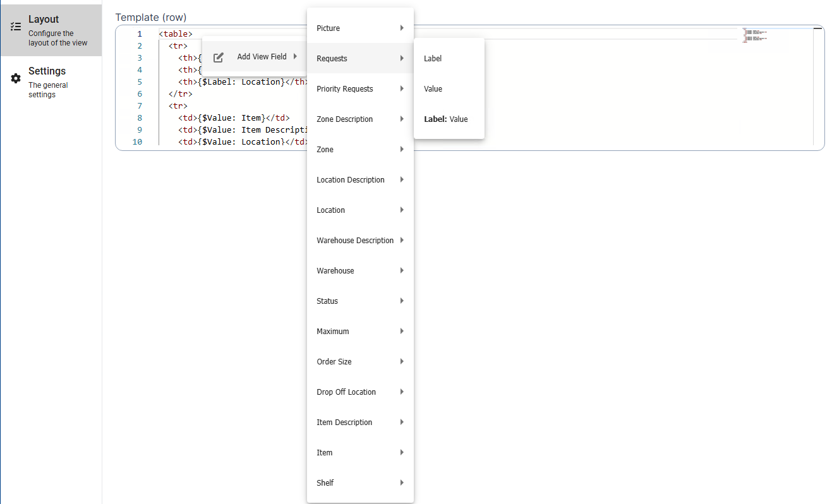Expand the Item submenu arrow
This screenshot has width=832, height=504.
point(402,452)
